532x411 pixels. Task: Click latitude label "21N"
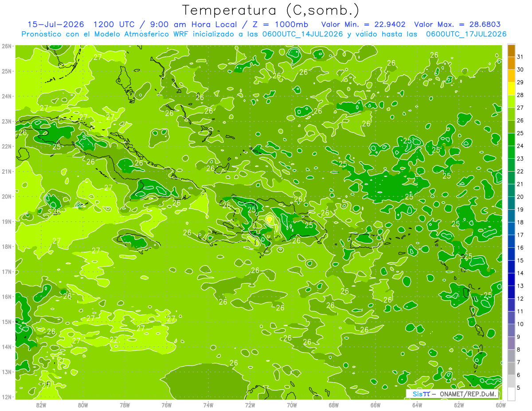[x=6, y=171]
